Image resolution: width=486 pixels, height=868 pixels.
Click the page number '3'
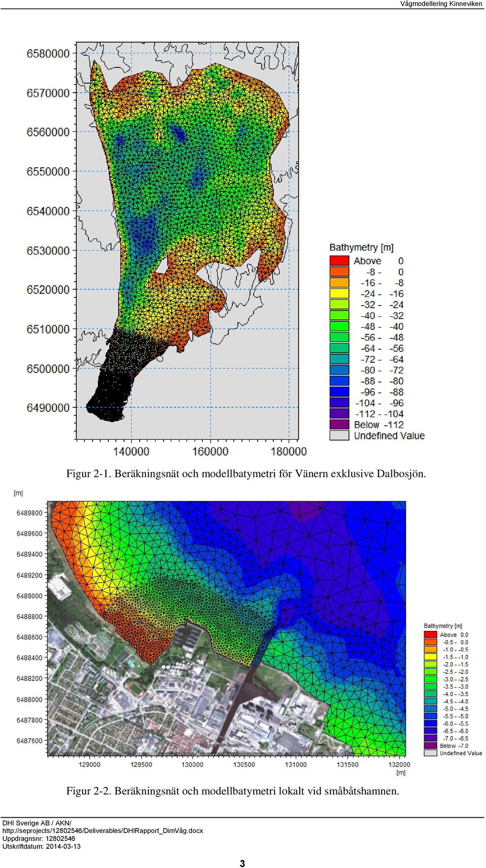coord(242,863)
